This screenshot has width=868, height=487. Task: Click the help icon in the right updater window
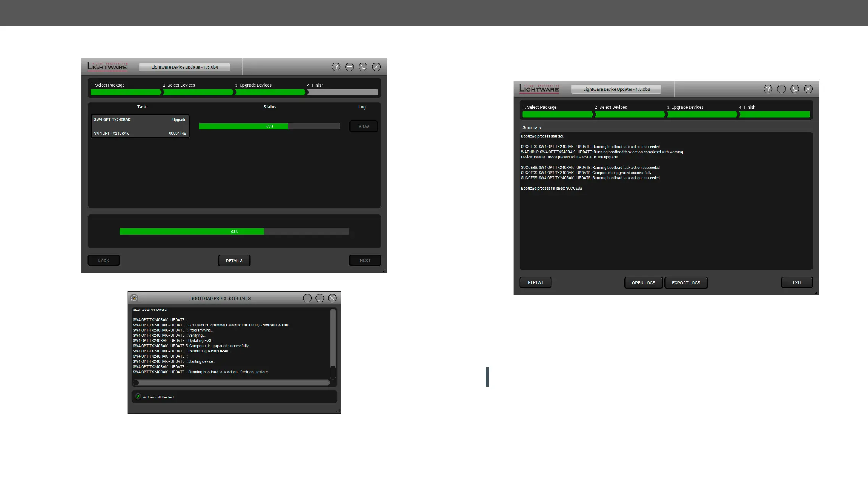point(768,89)
